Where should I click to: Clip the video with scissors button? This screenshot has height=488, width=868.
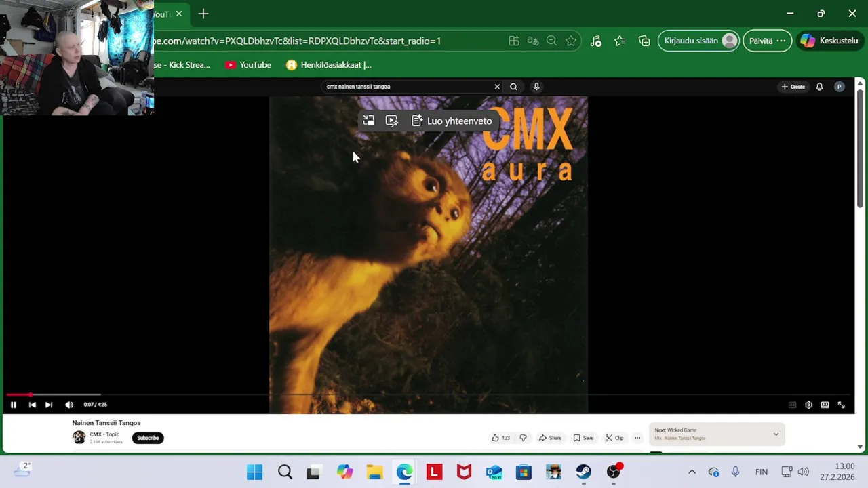pyautogui.click(x=614, y=438)
